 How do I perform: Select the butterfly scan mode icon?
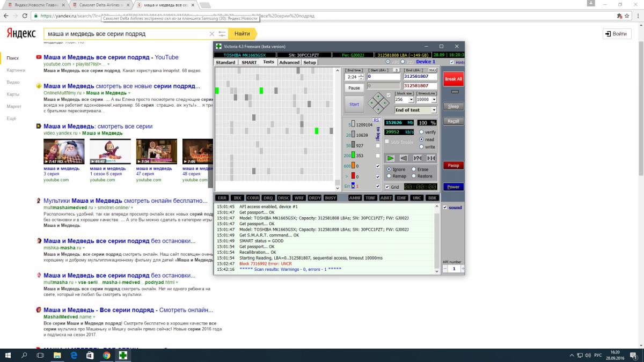431,158
